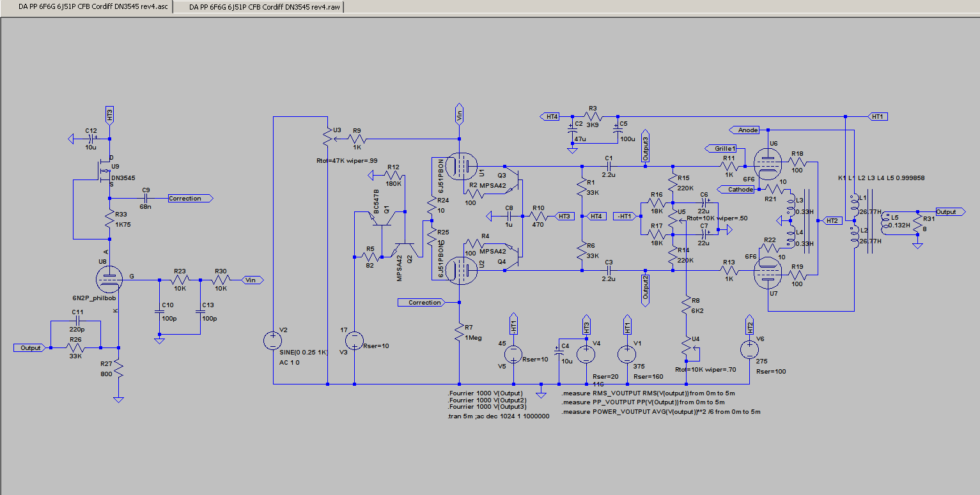Select the voltage source V3 symbol
Screen dimensions: 980x495
point(355,340)
